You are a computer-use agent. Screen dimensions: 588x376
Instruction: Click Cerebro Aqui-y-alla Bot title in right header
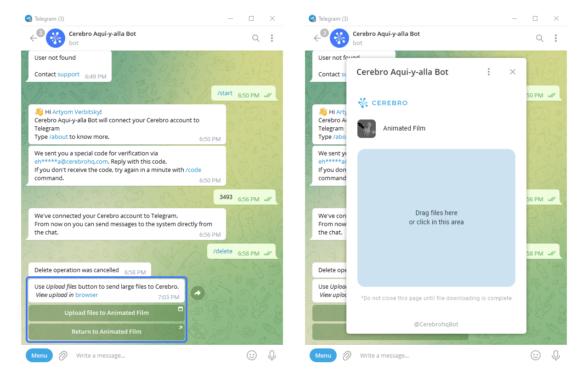click(x=386, y=34)
